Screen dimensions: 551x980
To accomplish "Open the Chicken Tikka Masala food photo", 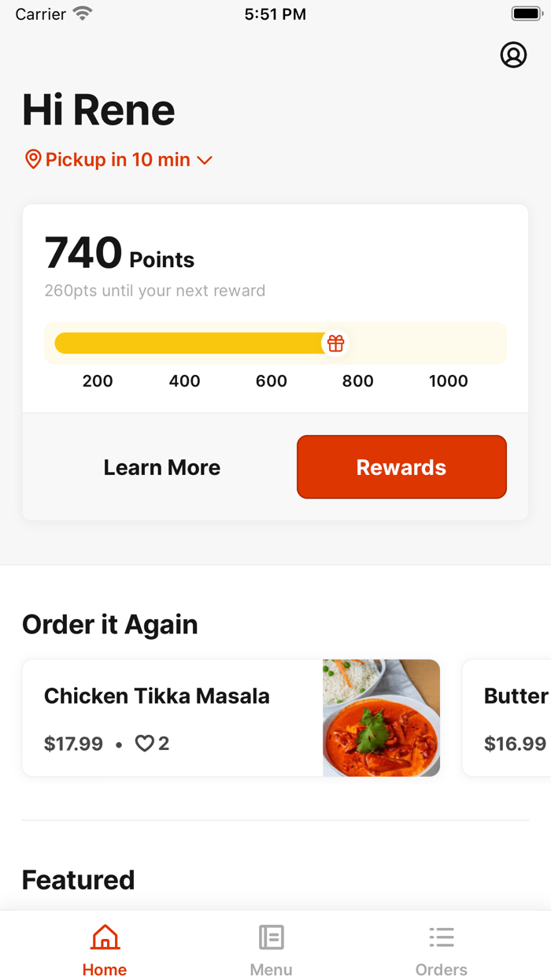I will pos(381,718).
